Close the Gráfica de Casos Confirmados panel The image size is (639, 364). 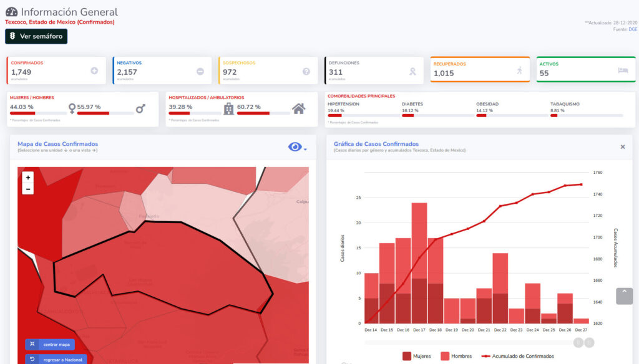pyautogui.click(x=622, y=147)
